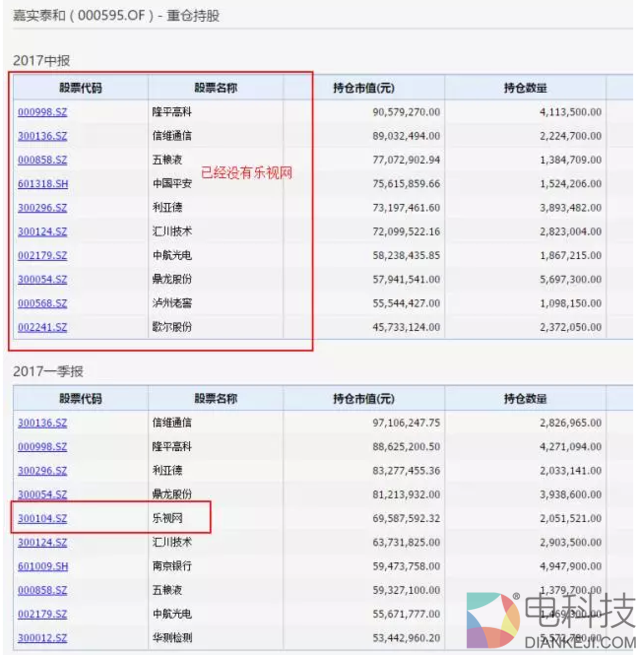The image size is (640, 655).
Task: Open stock code link 300012.SZ
Action: tap(42, 638)
